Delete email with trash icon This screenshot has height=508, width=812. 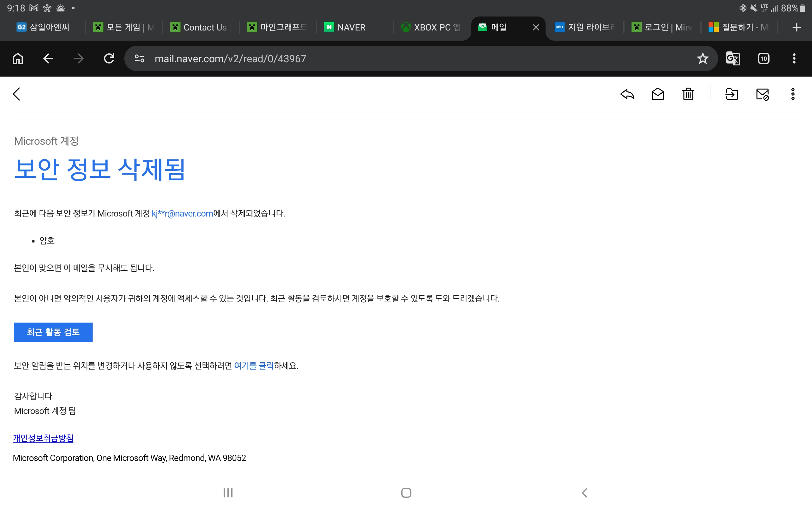coord(688,94)
